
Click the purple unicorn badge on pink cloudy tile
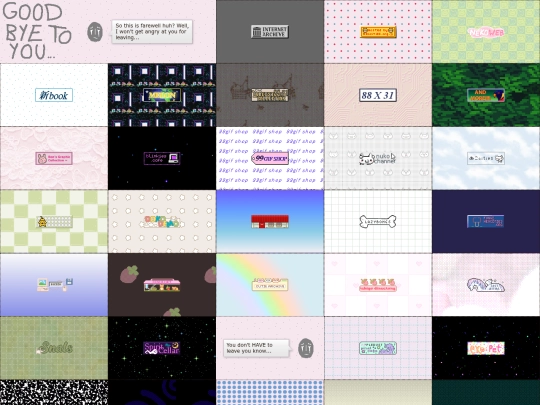click(486, 285)
